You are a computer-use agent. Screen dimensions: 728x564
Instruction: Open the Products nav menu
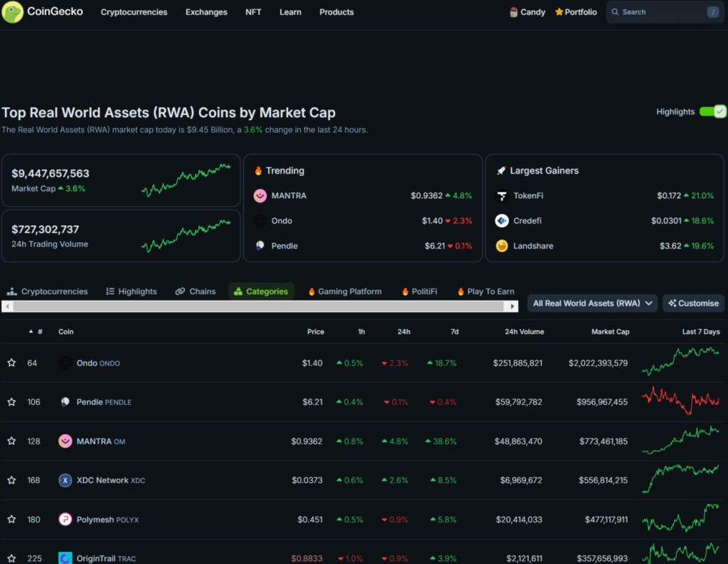pos(336,12)
